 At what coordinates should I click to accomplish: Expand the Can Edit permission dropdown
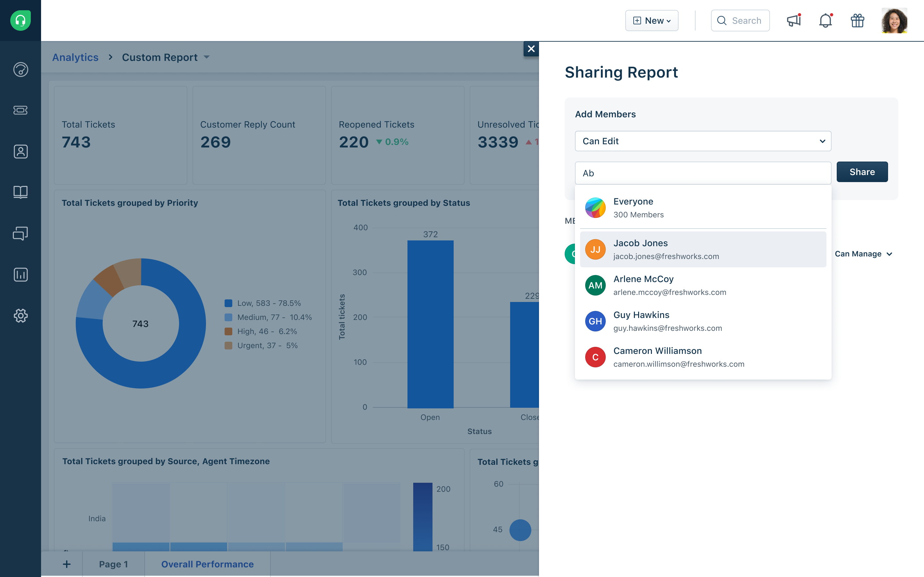coord(703,141)
